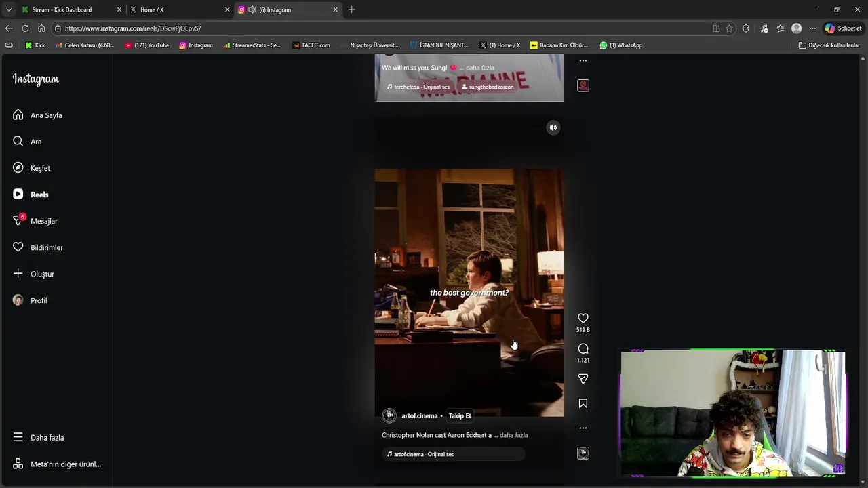
Task: Open comments on the artof.cinema reel
Action: 583,348
